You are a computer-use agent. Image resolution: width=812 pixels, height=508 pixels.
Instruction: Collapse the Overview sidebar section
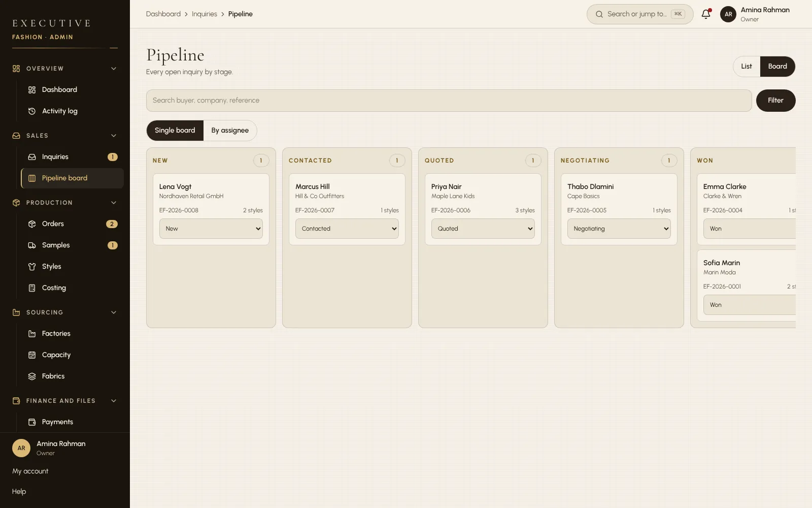click(x=114, y=69)
